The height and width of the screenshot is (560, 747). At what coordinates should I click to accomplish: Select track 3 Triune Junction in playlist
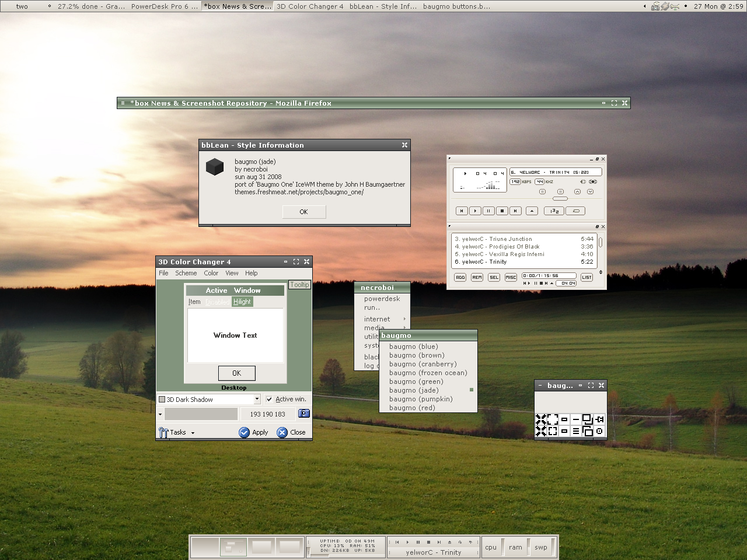click(523, 239)
